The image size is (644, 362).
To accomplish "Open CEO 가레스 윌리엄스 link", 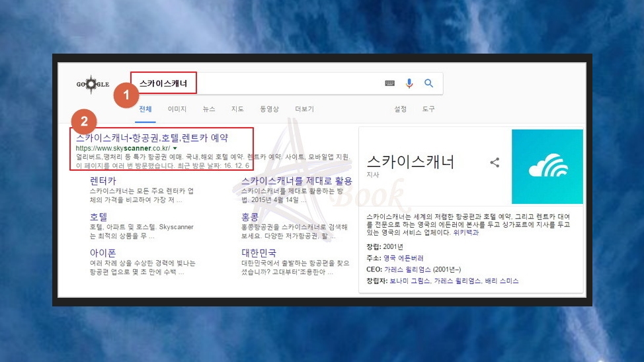I will point(407,269).
